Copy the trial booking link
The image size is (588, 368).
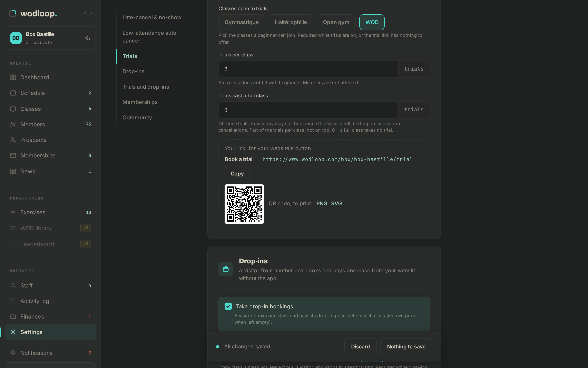[237, 174]
